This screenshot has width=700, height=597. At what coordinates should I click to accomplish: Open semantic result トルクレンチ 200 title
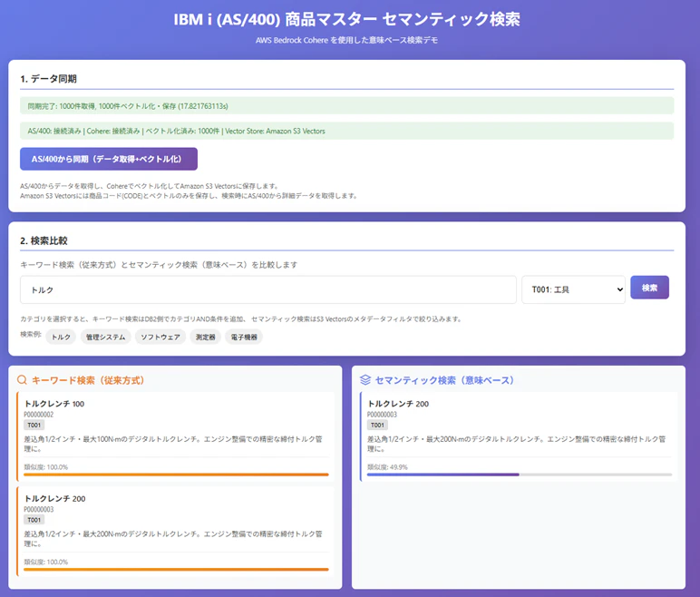pyautogui.click(x=398, y=404)
